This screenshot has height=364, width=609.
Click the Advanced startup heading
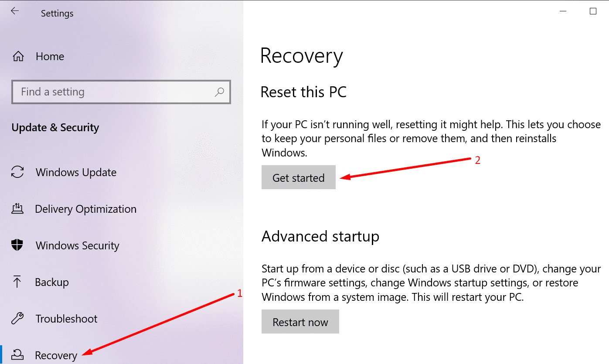coord(320,236)
